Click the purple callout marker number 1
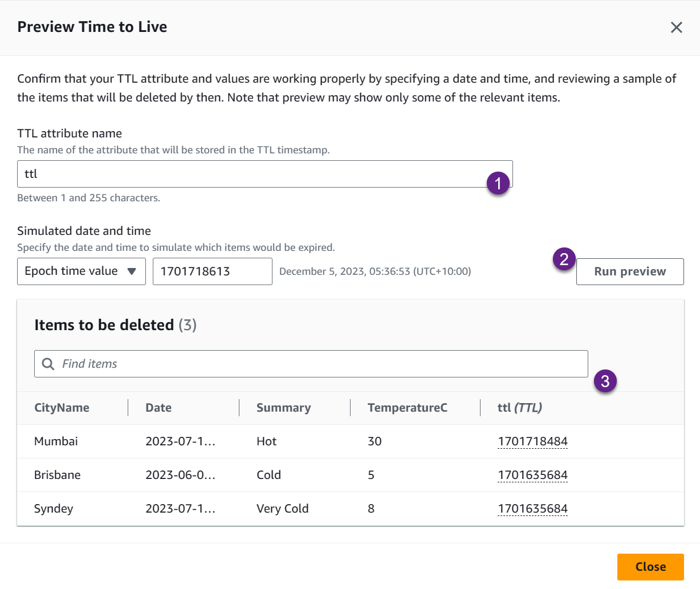The image size is (700, 589). point(498,184)
